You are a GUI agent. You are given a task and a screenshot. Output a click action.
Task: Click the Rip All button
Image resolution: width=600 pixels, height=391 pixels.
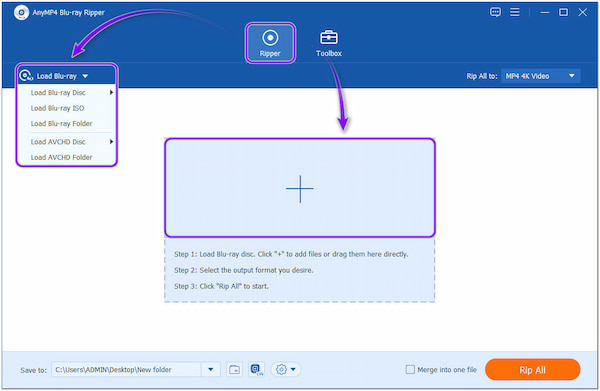(533, 370)
